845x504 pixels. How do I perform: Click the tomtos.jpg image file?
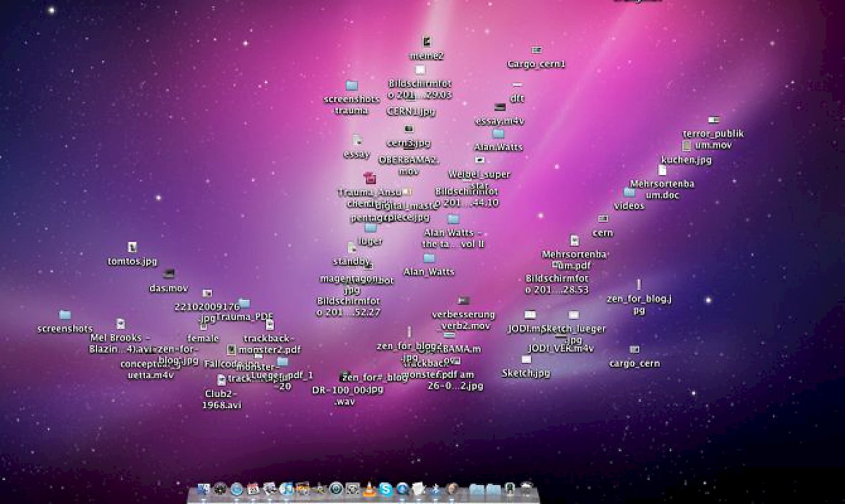coord(132,248)
